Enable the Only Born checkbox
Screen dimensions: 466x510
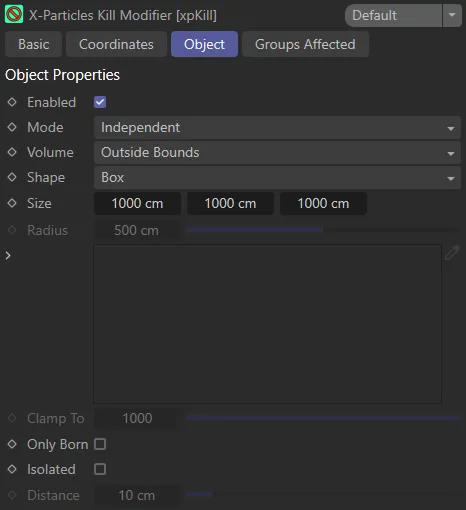click(100, 444)
